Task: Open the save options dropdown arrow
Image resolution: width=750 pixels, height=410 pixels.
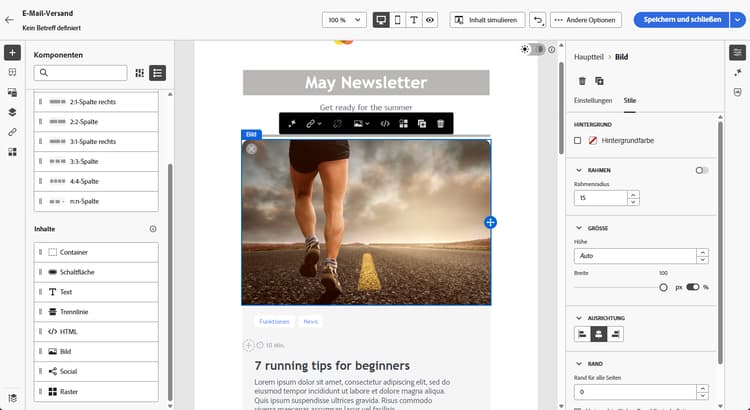Action: pos(738,20)
